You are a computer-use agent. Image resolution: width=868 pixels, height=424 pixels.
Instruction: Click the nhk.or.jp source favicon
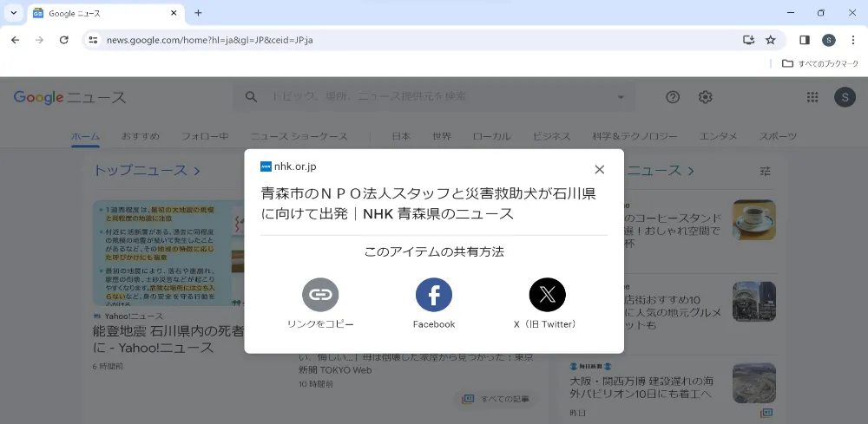[266, 166]
